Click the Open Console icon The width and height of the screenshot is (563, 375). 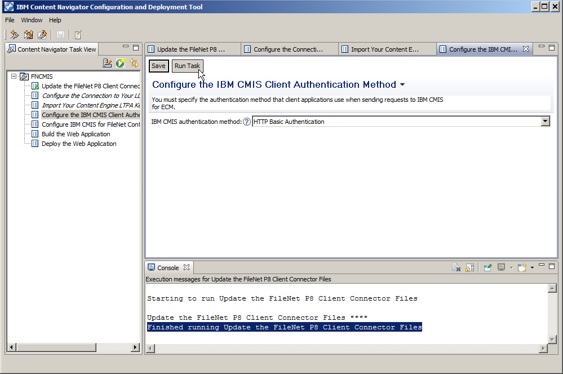pos(522,268)
